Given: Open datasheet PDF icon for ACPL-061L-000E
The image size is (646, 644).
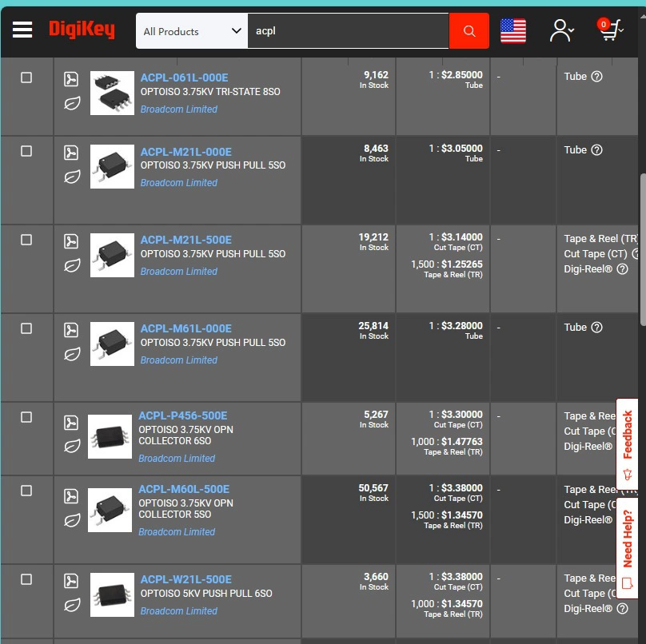Looking at the screenshot, I should click(71, 79).
